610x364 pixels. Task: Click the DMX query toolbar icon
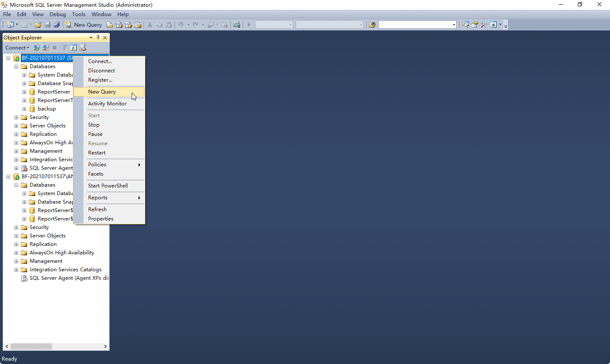128,25
